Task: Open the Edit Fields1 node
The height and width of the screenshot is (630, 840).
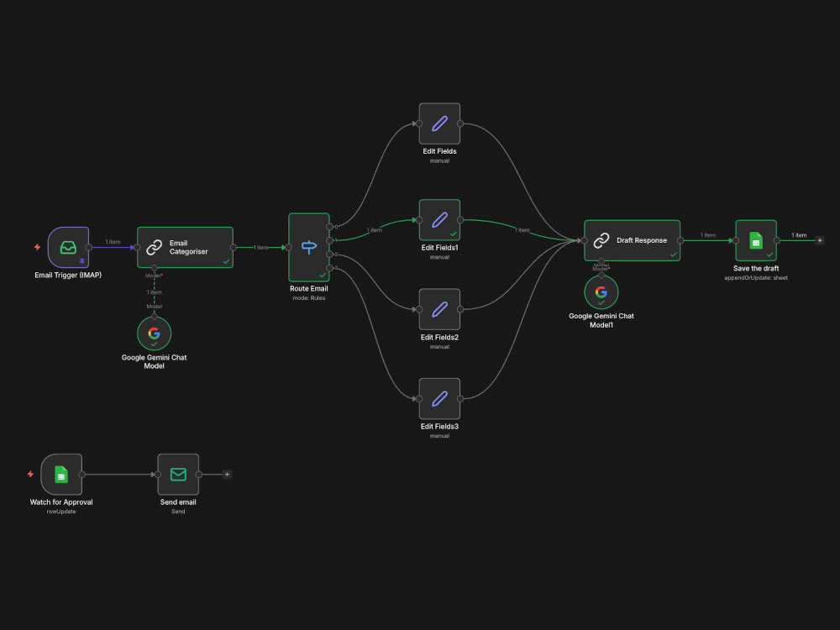Action: [439, 220]
